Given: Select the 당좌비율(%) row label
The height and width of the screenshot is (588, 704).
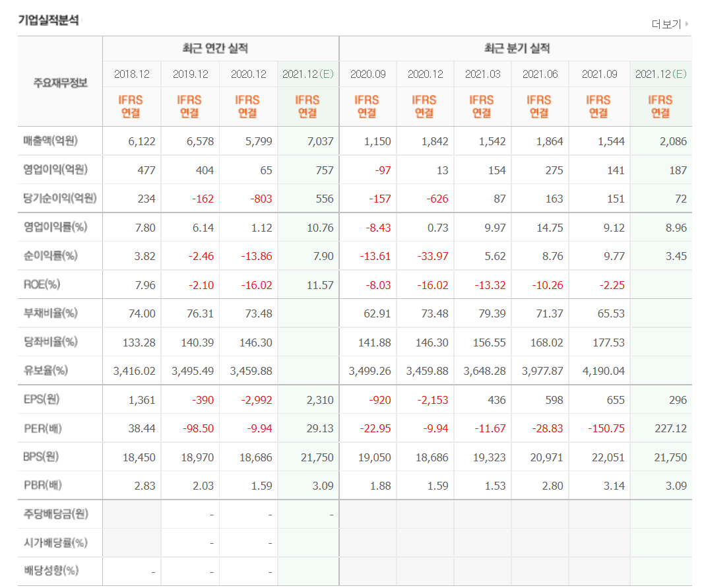Looking at the screenshot, I should coord(50,342).
